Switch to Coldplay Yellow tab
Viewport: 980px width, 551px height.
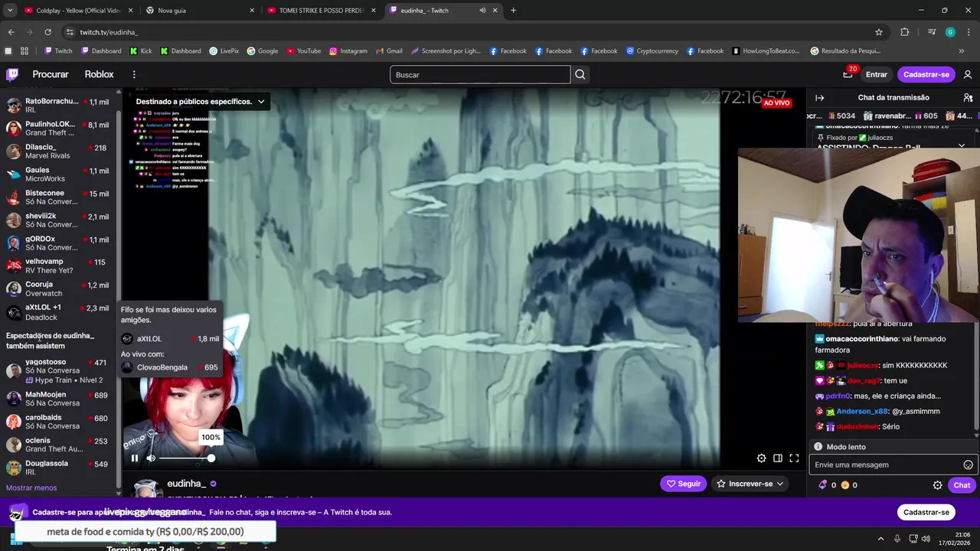click(78, 11)
